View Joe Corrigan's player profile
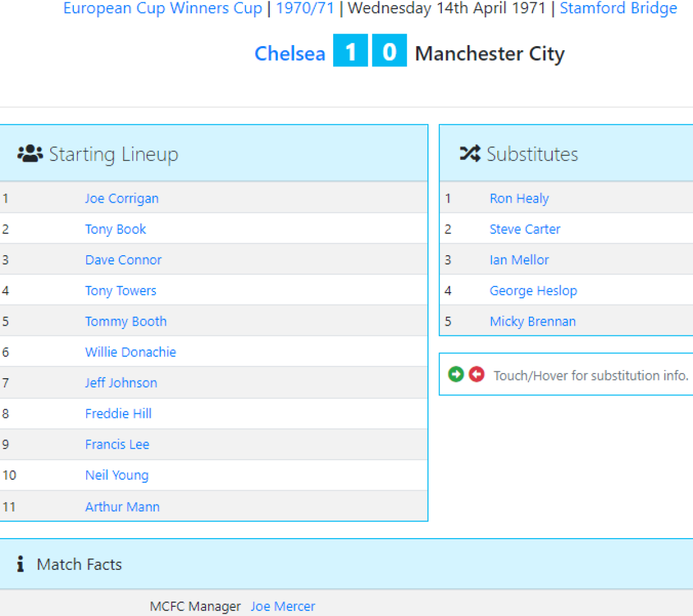The height and width of the screenshot is (616, 693). 121,199
